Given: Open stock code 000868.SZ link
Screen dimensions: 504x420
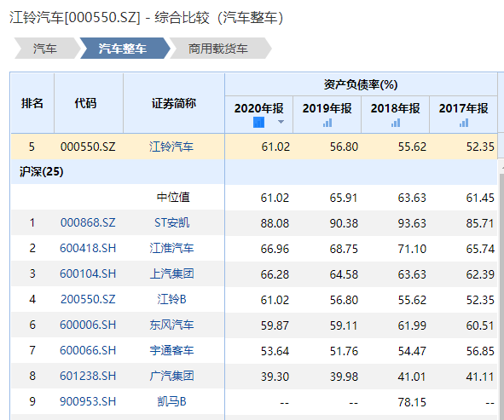Looking at the screenshot, I should tap(88, 222).
